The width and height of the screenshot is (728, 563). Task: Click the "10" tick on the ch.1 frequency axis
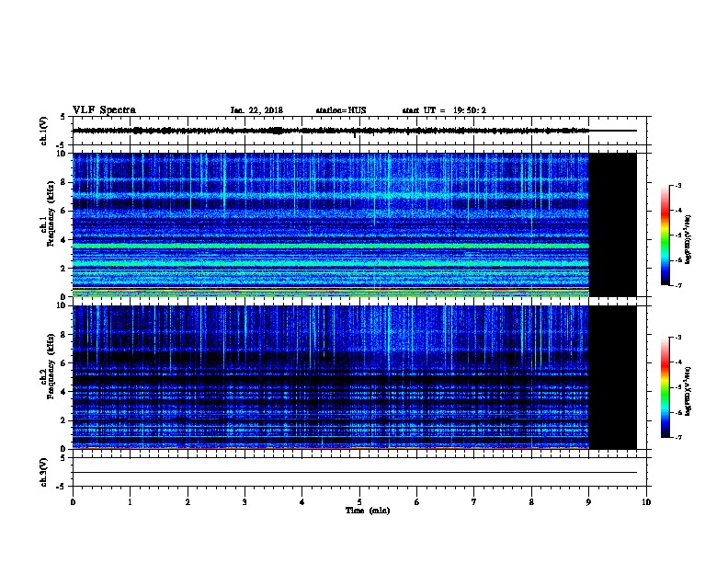62,154
